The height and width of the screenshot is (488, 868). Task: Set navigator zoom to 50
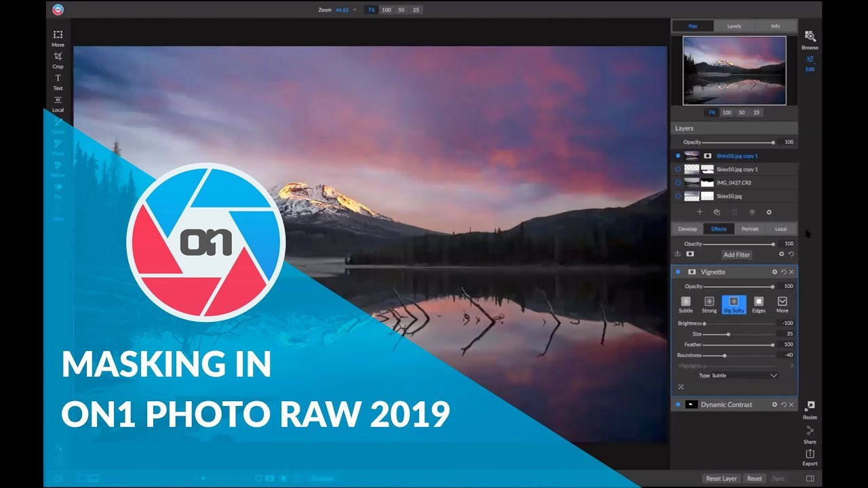click(742, 113)
